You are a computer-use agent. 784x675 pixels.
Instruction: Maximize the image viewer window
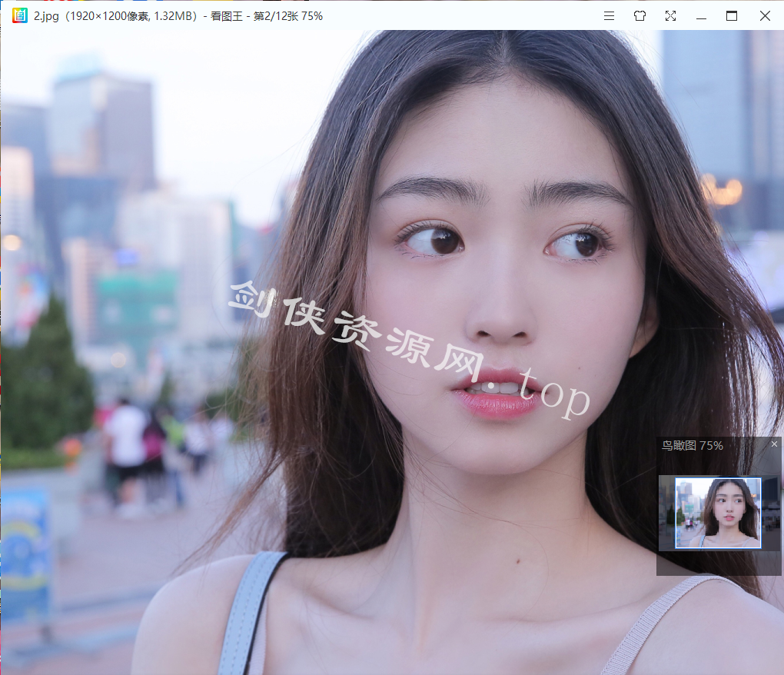(x=732, y=15)
